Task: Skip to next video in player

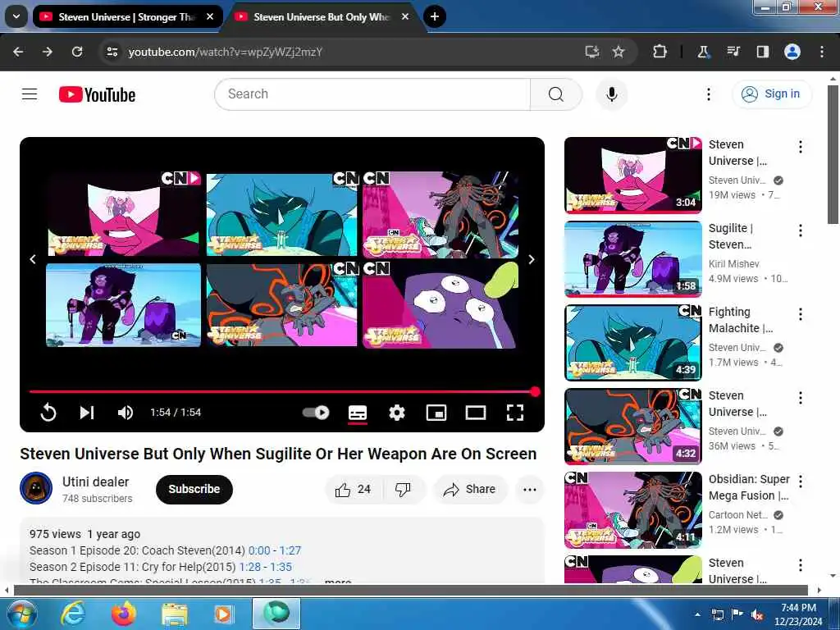Action: [87, 413]
